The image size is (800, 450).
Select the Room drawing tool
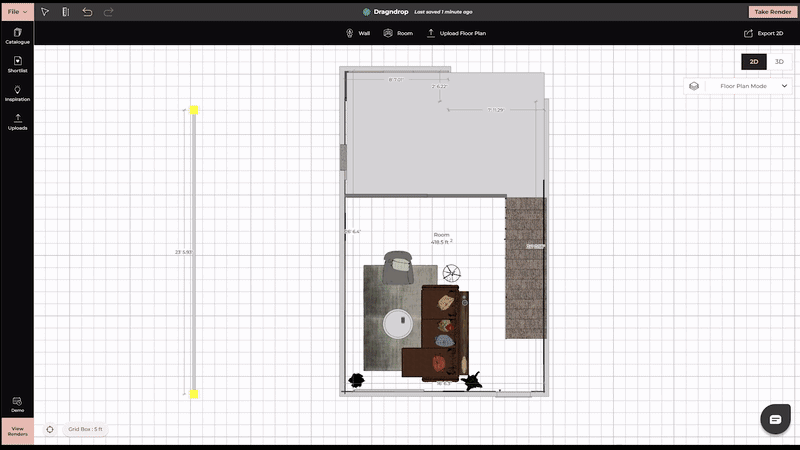pyautogui.click(x=398, y=33)
